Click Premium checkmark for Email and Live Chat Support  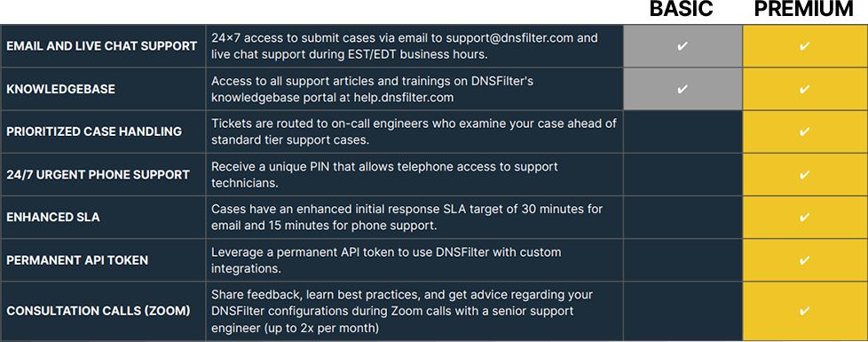(805, 46)
